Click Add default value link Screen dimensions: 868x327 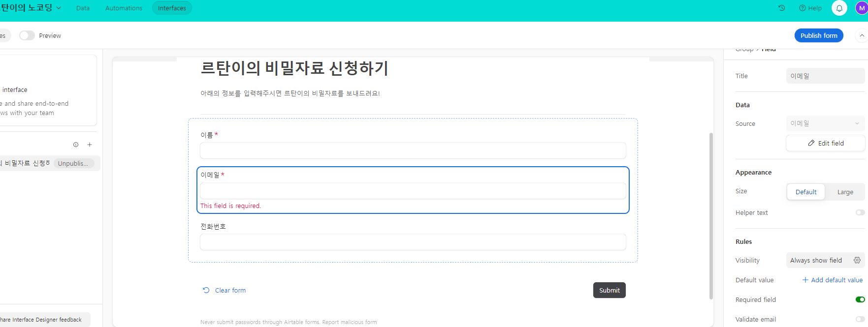[x=832, y=280]
